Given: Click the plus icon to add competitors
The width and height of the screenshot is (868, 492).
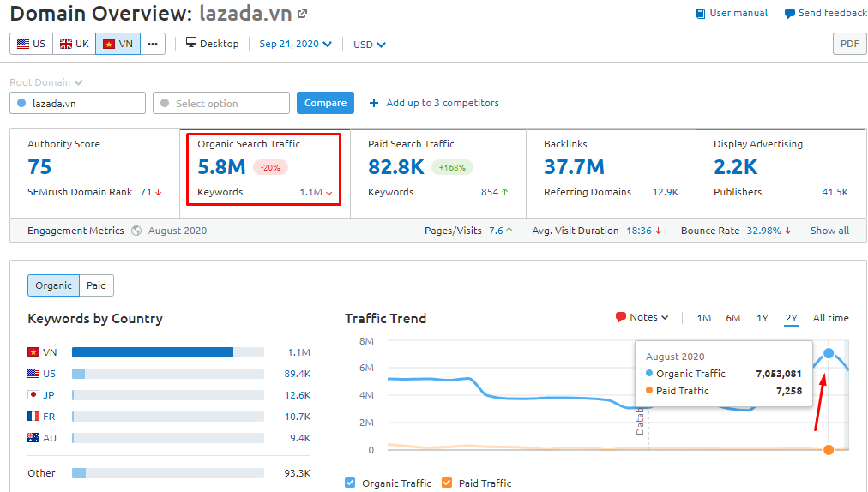Looking at the screenshot, I should tap(373, 103).
